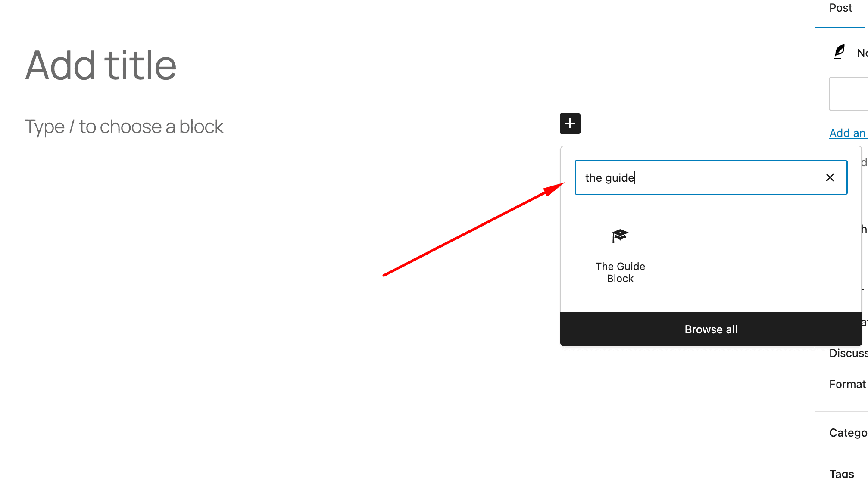
Task: Open the Browse all blocks button
Action: [x=711, y=329]
